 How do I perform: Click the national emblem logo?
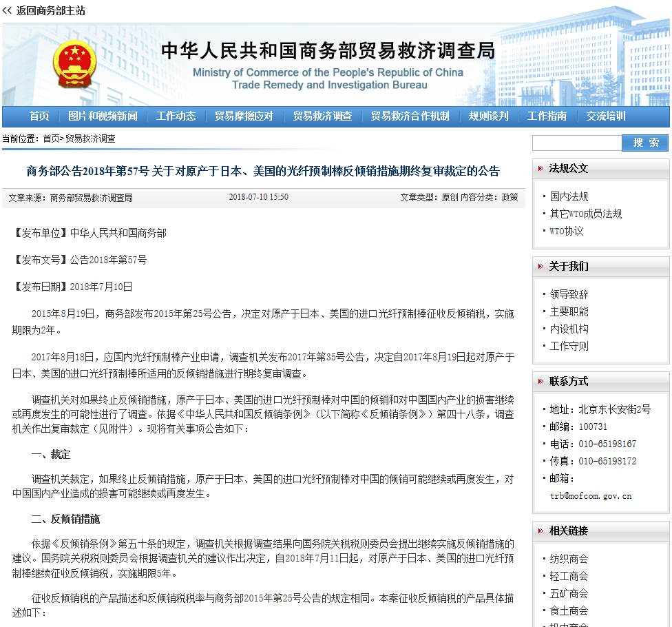74,63
